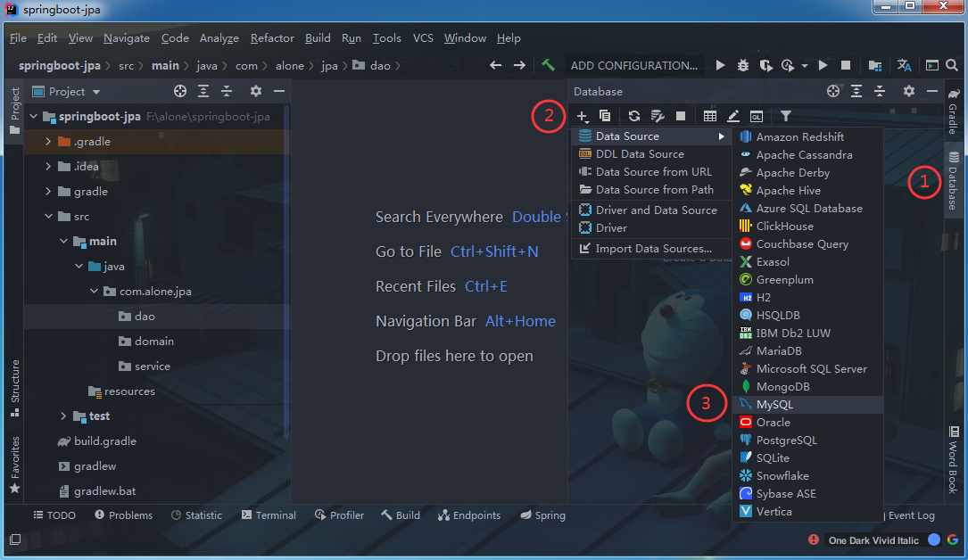Collapse the java folder
Image resolution: width=968 pixels, height=560 pixels.
pyautogui.click(x=79, y=266)
